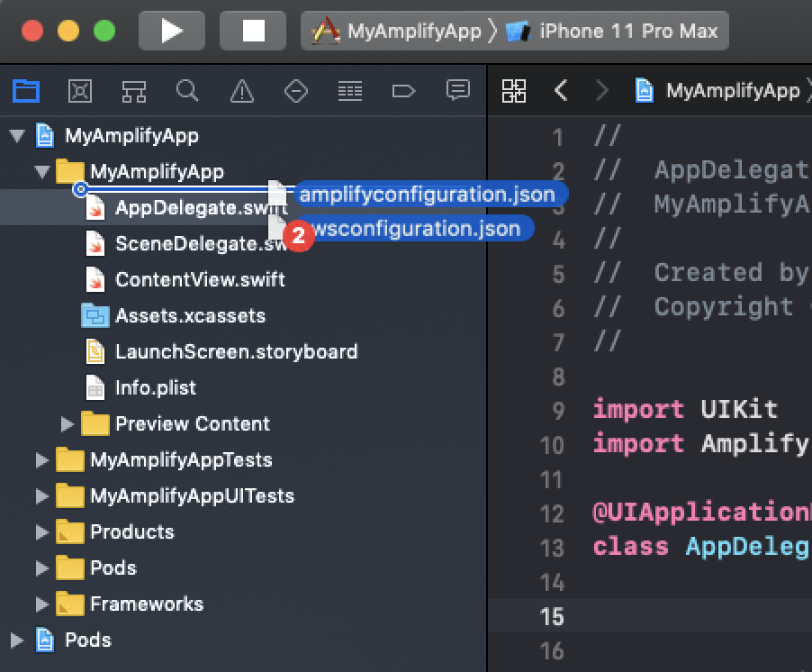Viewport: 812px width, 672px height.
Task: Show the Source Control navigator
Action: tap(80, 91)
